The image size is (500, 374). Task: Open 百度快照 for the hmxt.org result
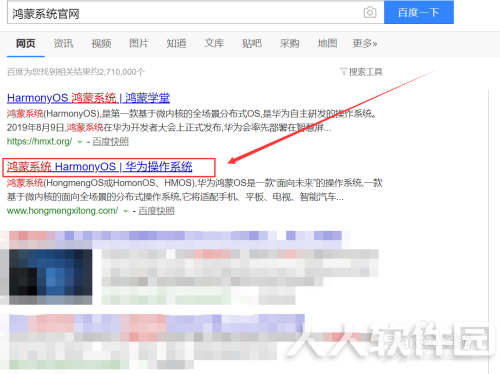click(110, 141)
